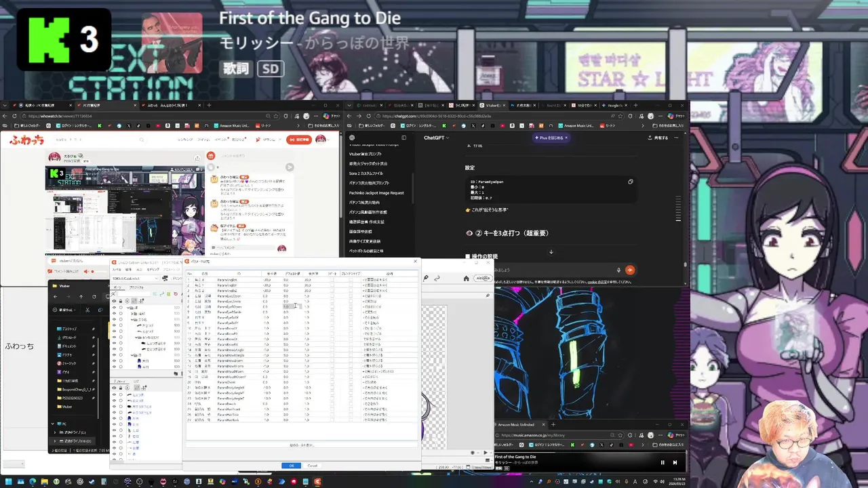
Task: Click Plus をはじめる button in ChatGPT
Action: 551,138
